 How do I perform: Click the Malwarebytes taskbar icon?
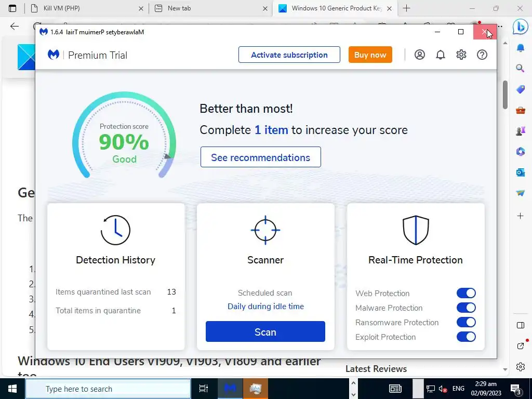point(230,389)
